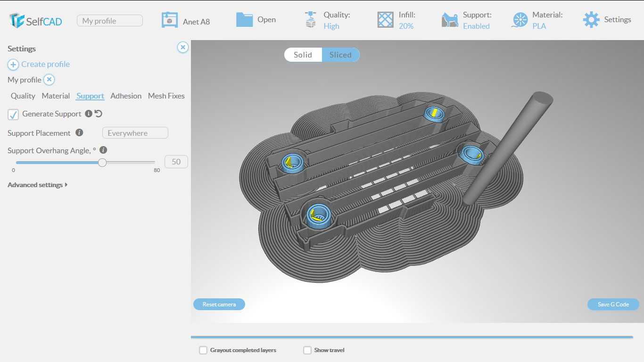Reset Generate Support with undo arrow

tap(99, 114)
